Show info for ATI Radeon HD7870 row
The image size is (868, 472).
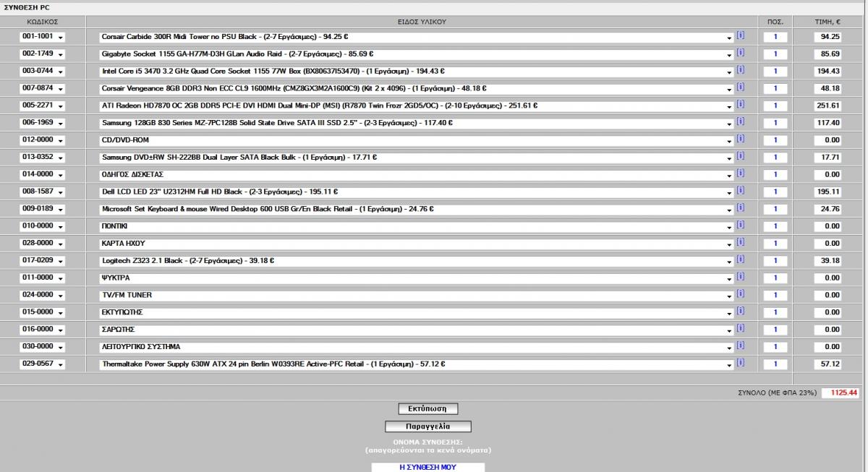pyautogui.click(x=740, y=105)
